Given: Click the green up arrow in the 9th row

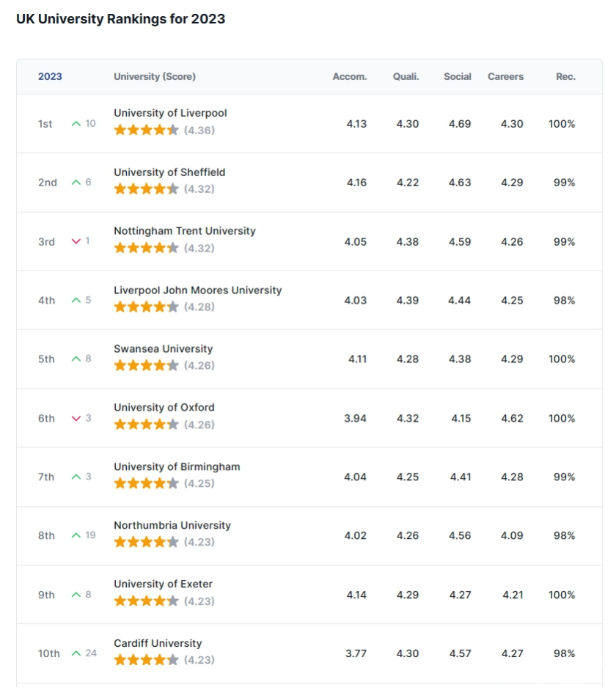Looking at the screenshot, I should [76, 595].
